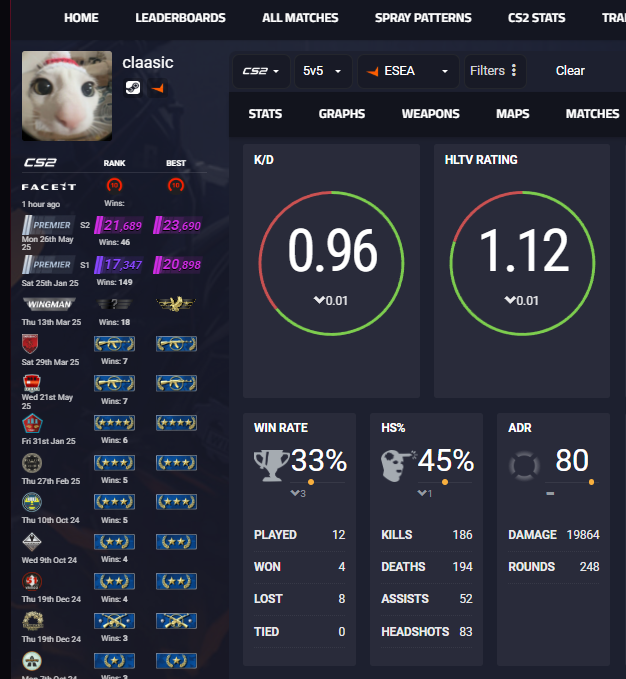626x679 pixels.
Task: Click the win rate trophy icon
Action: 271,466
